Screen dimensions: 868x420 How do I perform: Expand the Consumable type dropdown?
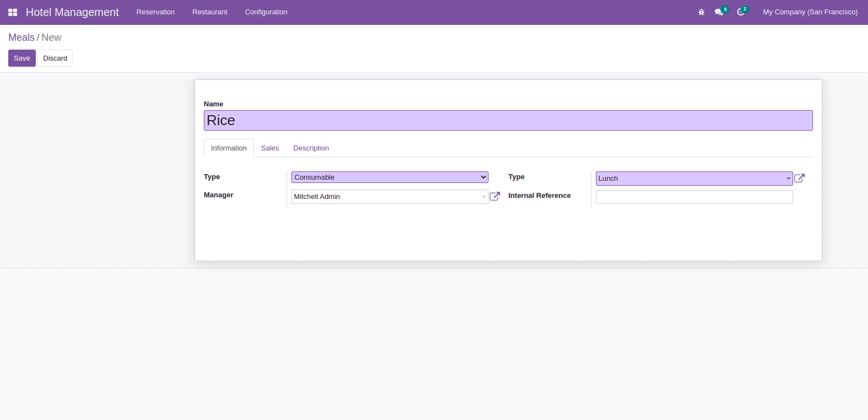click(389, 177)
